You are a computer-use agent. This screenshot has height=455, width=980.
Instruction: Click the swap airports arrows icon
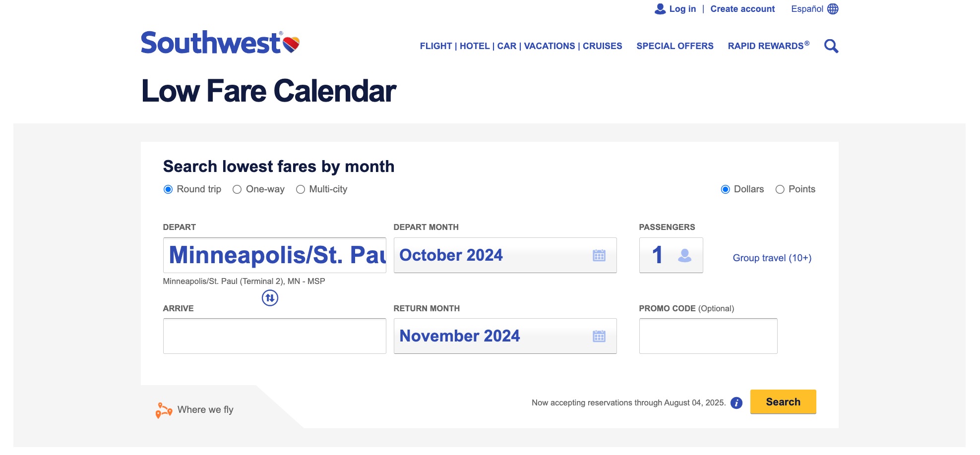point(269,298)
